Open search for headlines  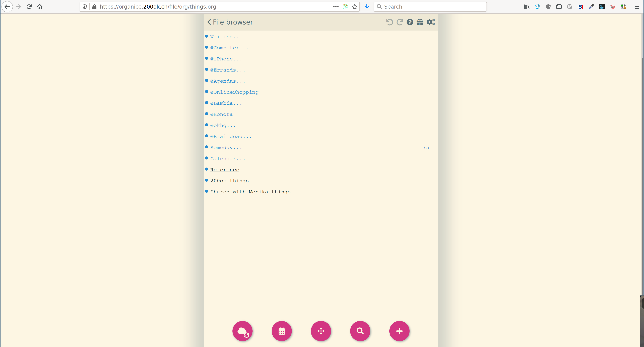[x=360, y=331]
